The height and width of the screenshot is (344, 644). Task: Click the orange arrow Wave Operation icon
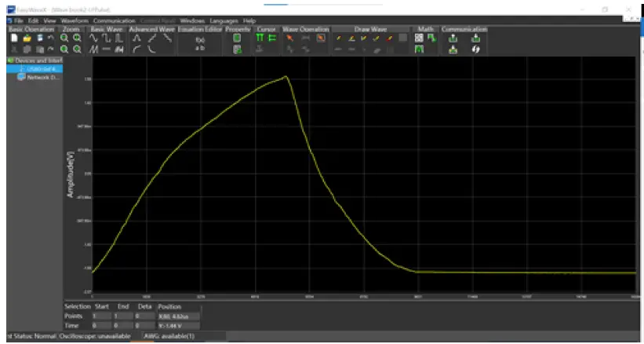290,38
